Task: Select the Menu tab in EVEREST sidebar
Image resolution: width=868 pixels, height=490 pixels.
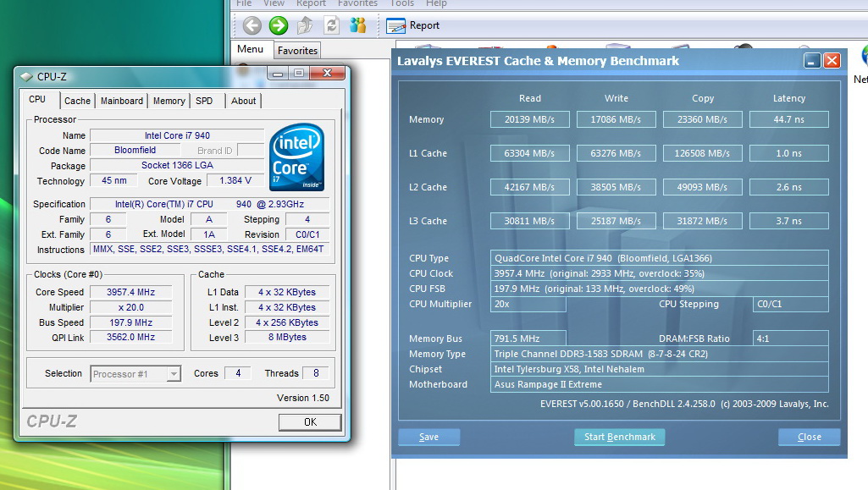Action: coord(250,49)
